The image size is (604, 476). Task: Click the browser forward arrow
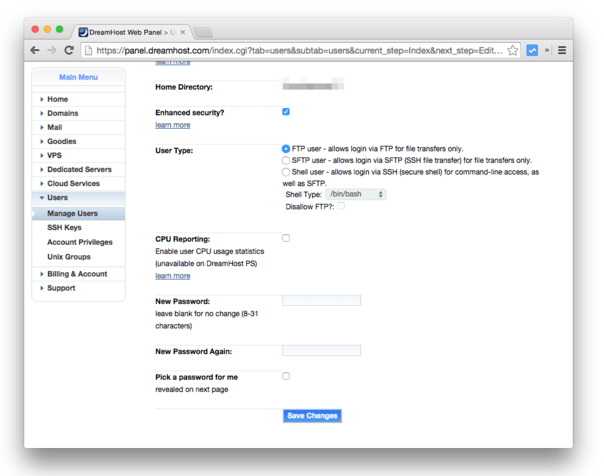(x=51, y=49)
